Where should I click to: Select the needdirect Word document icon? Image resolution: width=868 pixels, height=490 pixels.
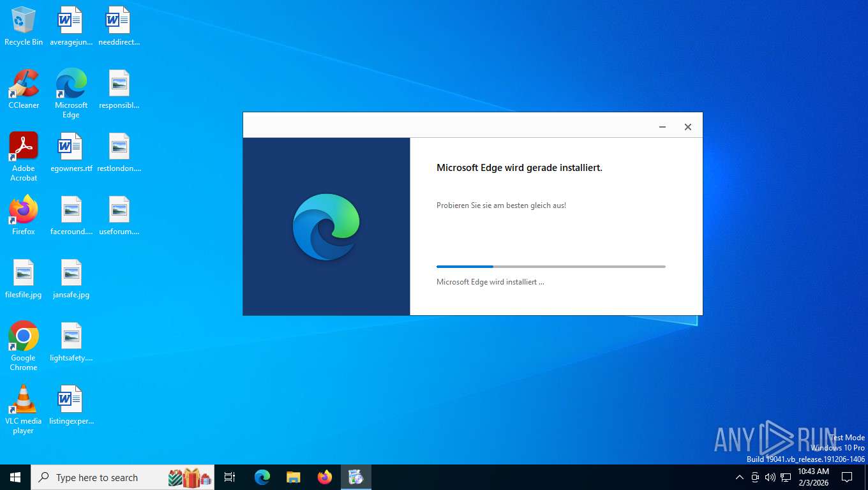pyautogui.click(x=119, y=27)
